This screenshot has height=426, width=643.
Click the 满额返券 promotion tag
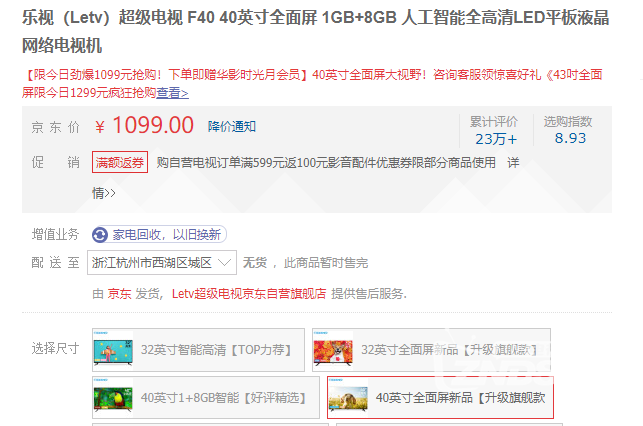(x=120, y=162)
